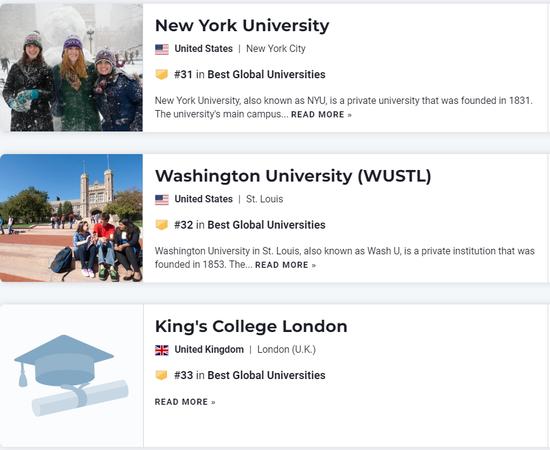Expand NYU description with READ MORE

(x=321, y=115)
